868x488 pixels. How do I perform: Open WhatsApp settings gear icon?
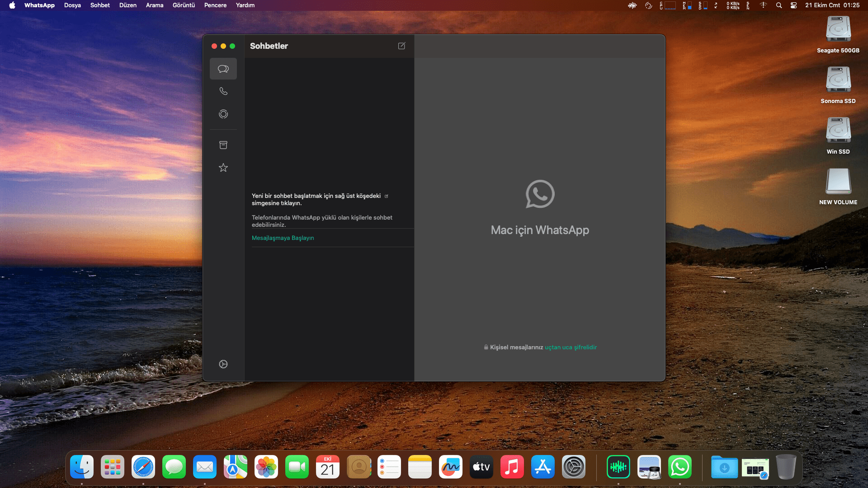click(x=223, y=364)
